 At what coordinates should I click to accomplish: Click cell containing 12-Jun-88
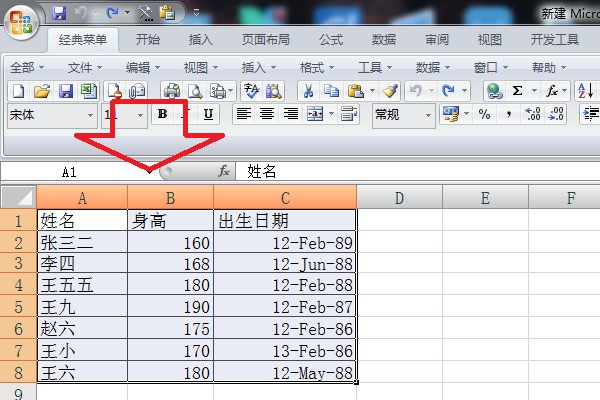284,264
